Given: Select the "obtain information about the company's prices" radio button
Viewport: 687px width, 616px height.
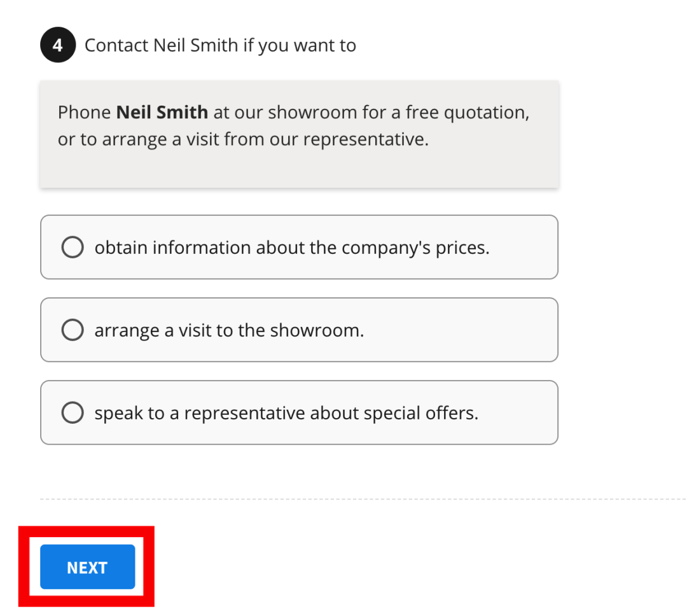Looking at the screenshot, I should tap(73, 248).
